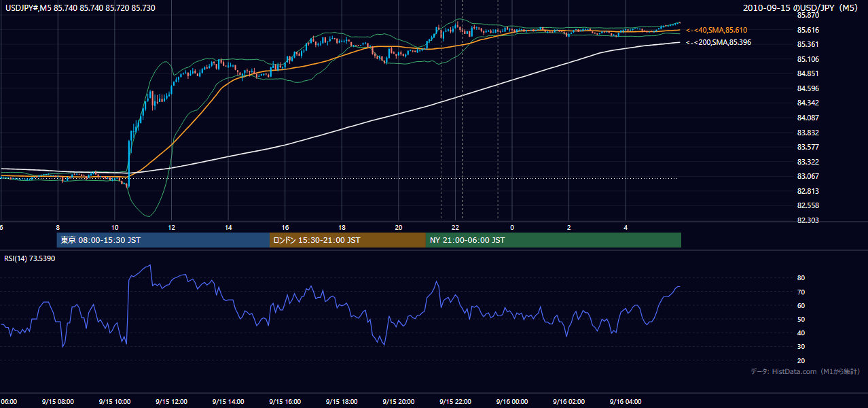The height and width of the screenshot is (408, 868).
Task: Click the 9/15 16:00 date label
Action: 285,401
